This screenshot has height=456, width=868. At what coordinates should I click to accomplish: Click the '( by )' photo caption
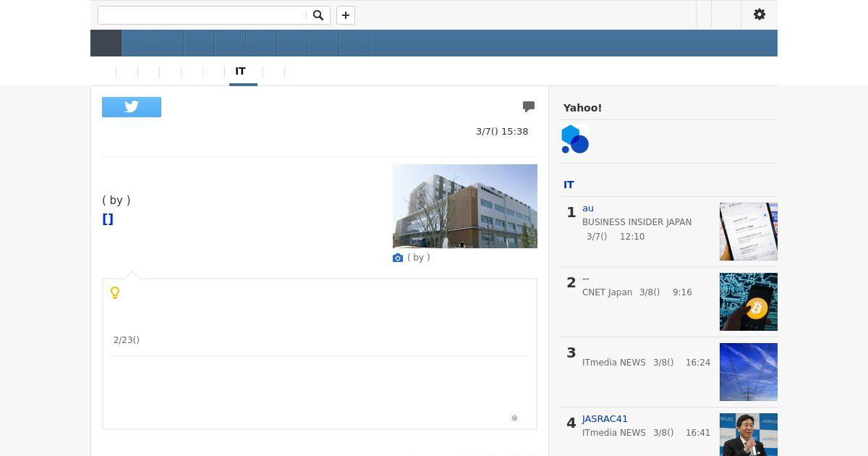418,257
